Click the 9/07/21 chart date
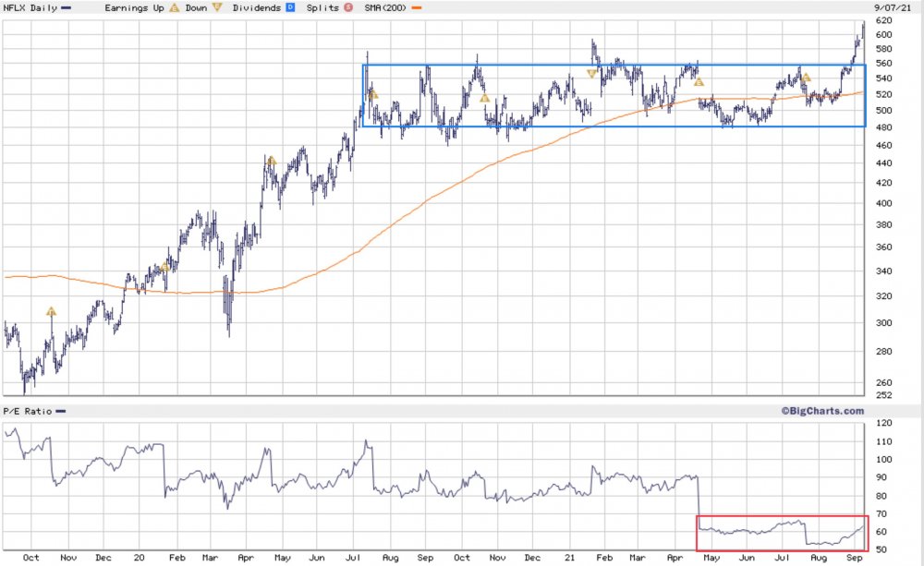924x566 pixels. pos(893,7)
